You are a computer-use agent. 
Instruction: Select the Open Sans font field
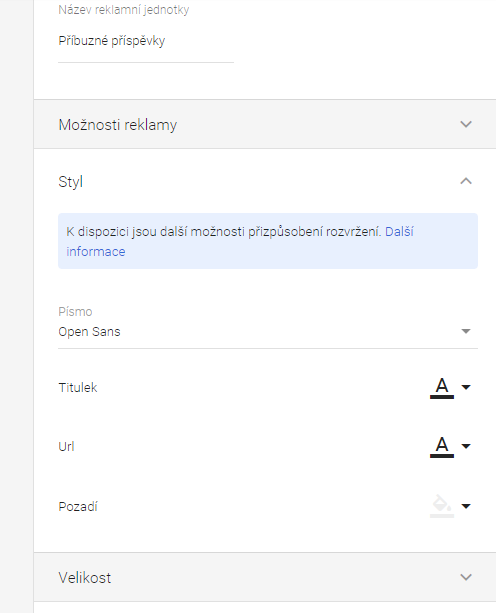click(268, 332)
